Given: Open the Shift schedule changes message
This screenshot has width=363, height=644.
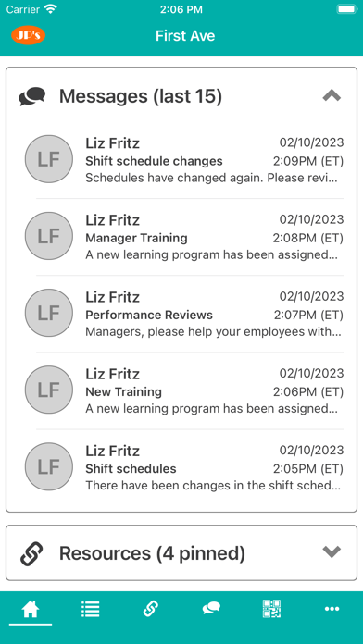Looking at the screenshot, I should [184, 160].
